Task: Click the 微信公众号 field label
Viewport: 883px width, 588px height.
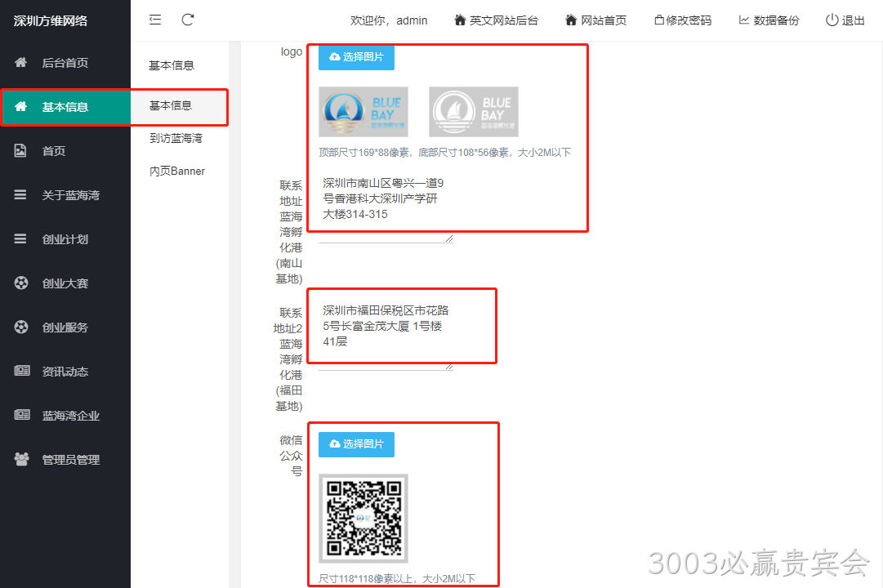Action: 292,456
